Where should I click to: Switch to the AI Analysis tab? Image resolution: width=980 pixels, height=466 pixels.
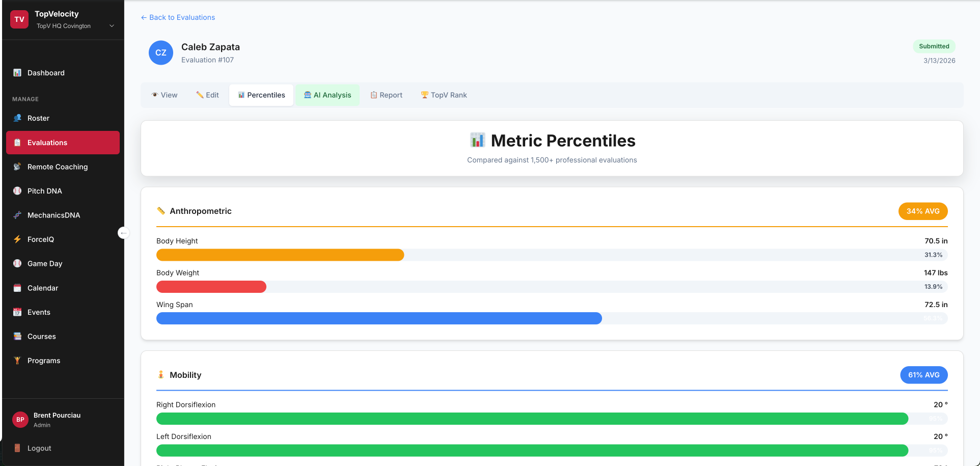(x=328, y=95)
